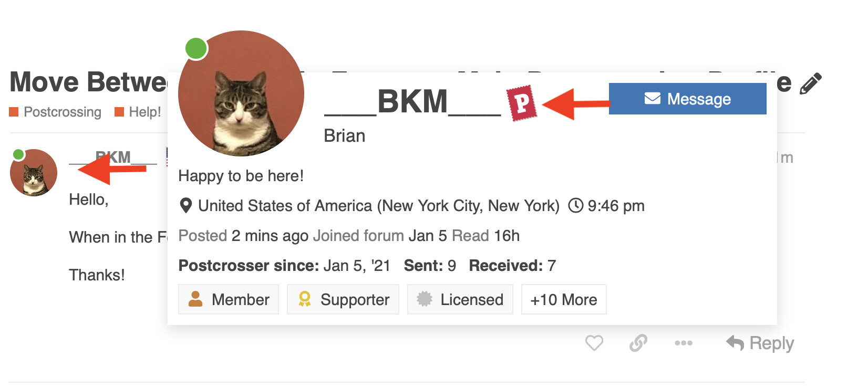Image resolution: width=868 pixels, height=388 pixels.
Task: Click the small cat avatar beside post
Action: (34, 173)
